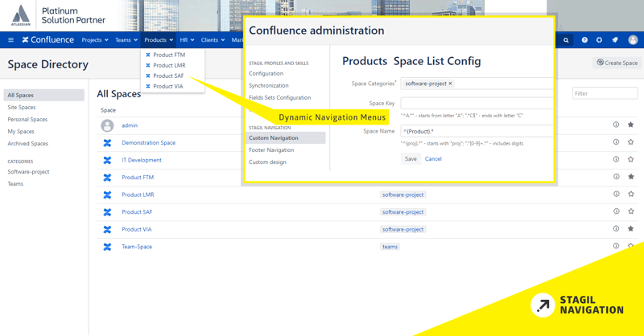Click the Space Key input field

[x=477, y=103]
